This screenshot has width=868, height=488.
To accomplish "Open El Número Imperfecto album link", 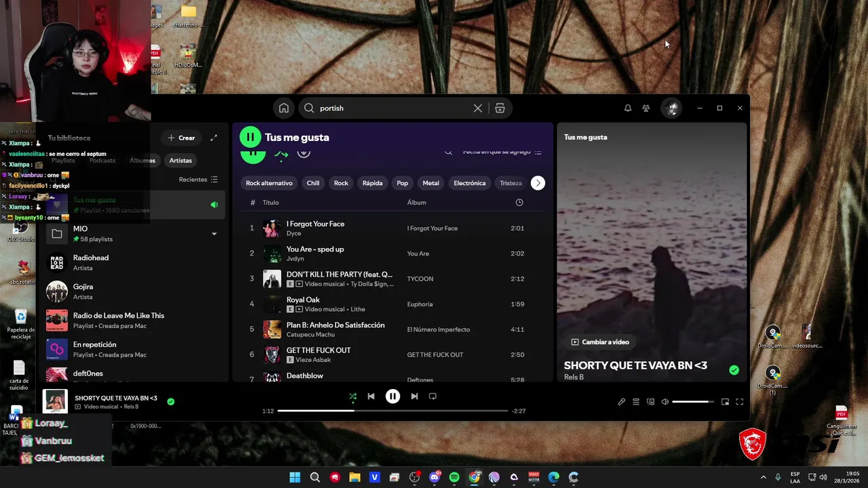I will coord(438,329).
